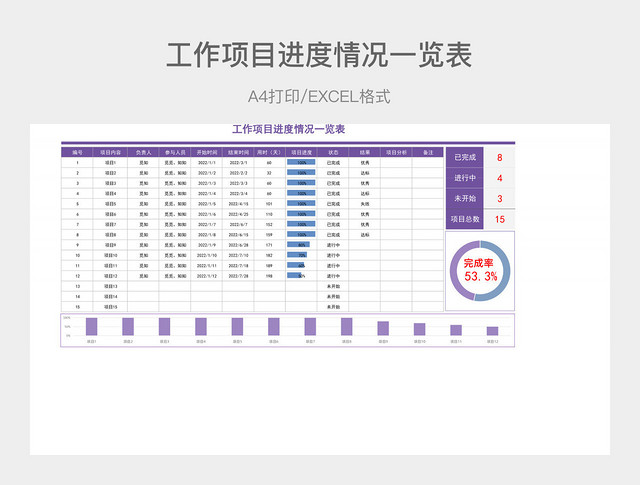Select the 项目10 cell in row 10
Image resolution: width=640 pixels, height=485 pixels.
[x=110, y=255]
